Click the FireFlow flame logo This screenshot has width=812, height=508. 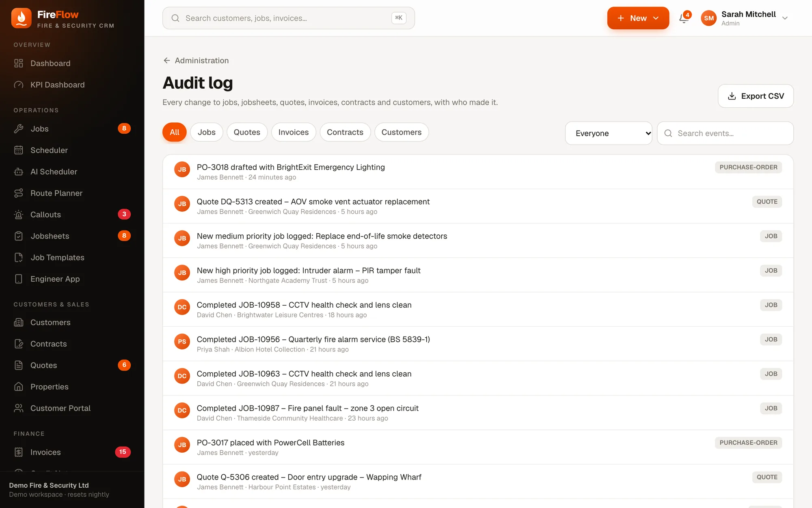coord(22,18)
